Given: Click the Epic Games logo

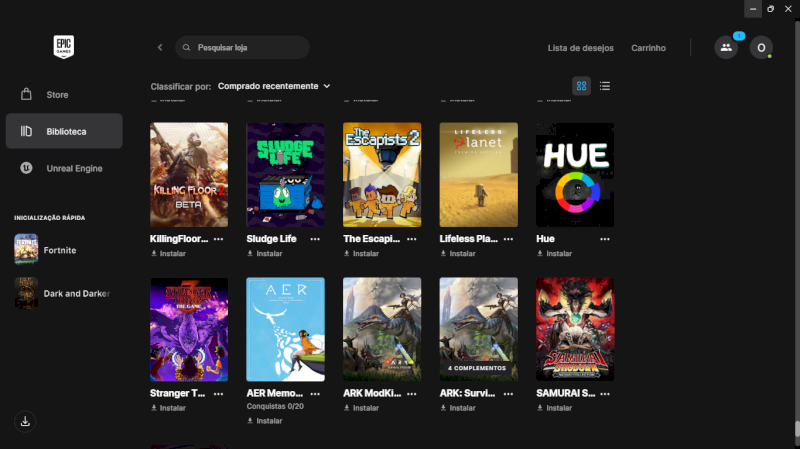Looking at the screenshot, I should [x=64, y=47].
